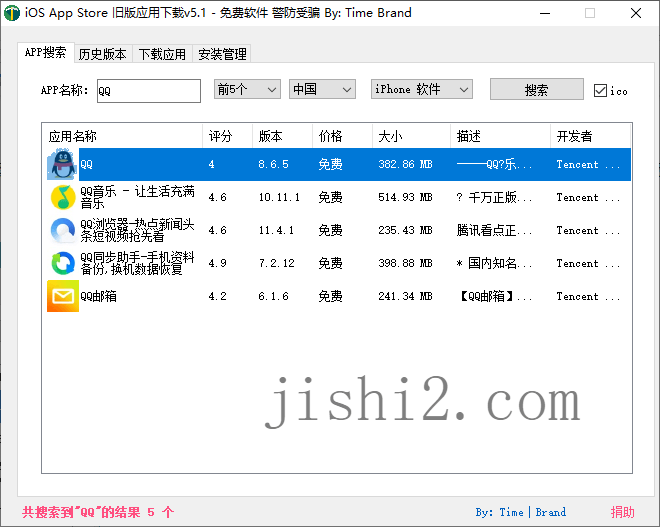Click the 514.93 MB size cell

pyautogui.click(x=405, y=197)
